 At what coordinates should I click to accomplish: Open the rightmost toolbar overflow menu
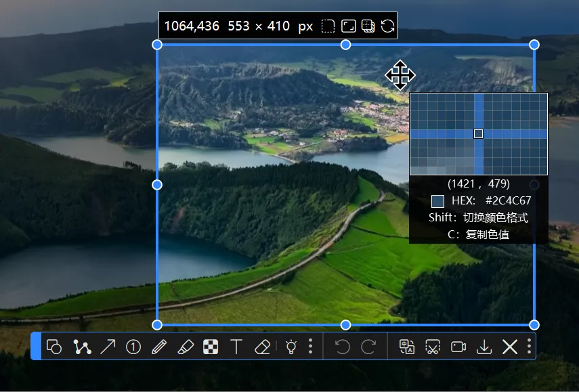coord(529,347)
